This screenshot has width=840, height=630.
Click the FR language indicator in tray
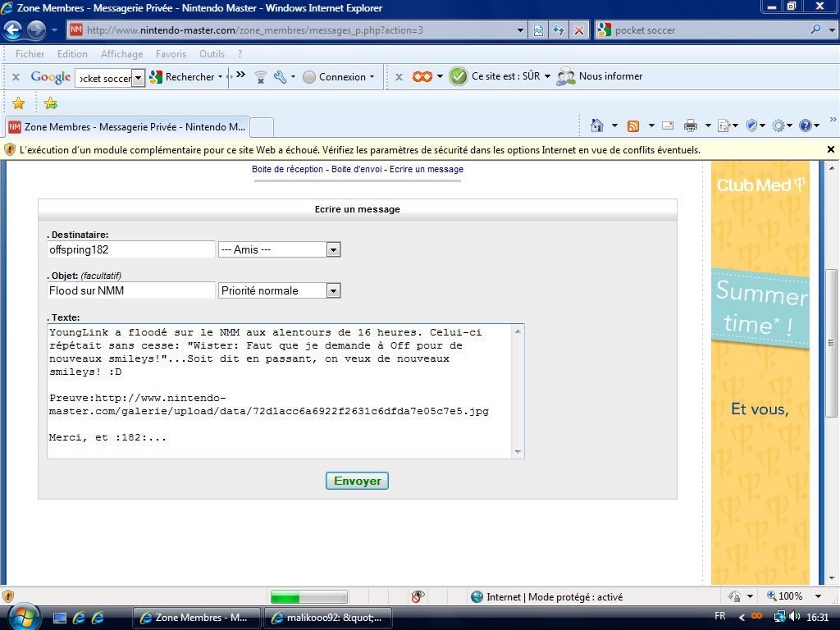[720, 616]
